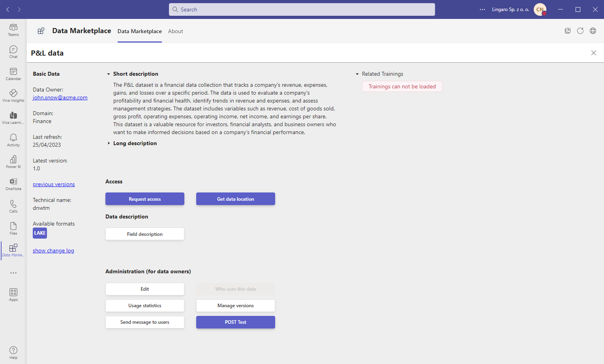Open the Calendar app

click(x=13, y=74)
